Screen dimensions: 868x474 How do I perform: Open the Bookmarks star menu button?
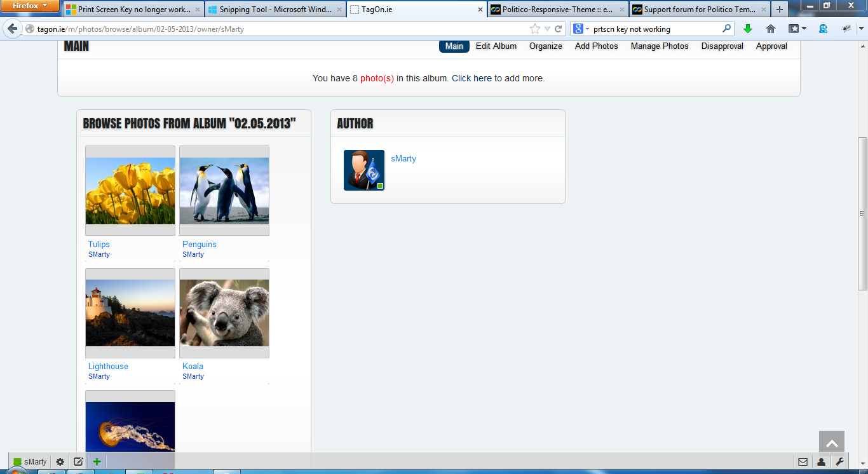(x=797, y=29)
